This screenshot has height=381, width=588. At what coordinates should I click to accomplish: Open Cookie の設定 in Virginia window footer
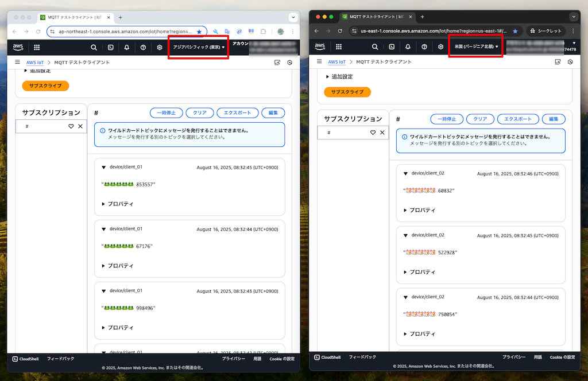[x=562, y=357]
